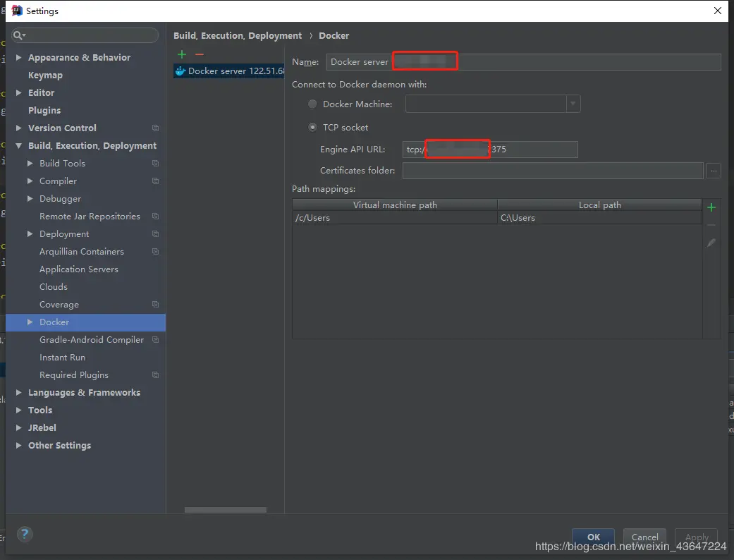Click the IntelliJ logo in Settings title bar
734x560 pixels.
coord(17,11)
